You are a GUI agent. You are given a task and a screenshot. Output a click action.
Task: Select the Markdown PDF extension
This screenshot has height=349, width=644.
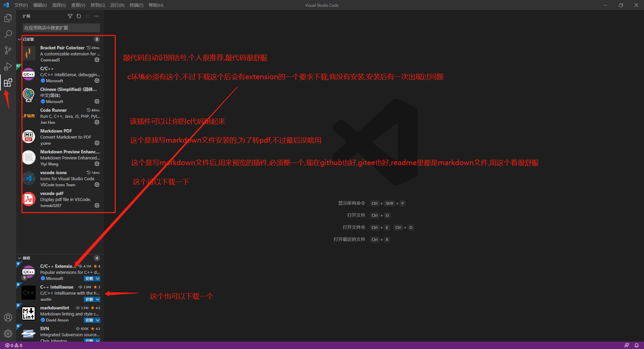(60, 137)
